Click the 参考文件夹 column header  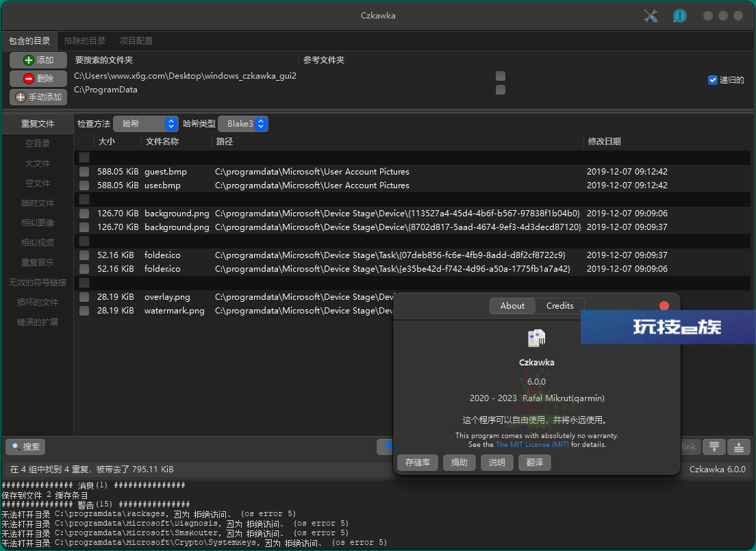[324, 60]
